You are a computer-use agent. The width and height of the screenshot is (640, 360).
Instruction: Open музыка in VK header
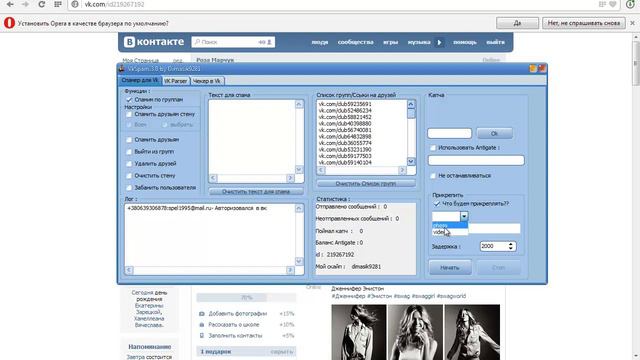419,42
